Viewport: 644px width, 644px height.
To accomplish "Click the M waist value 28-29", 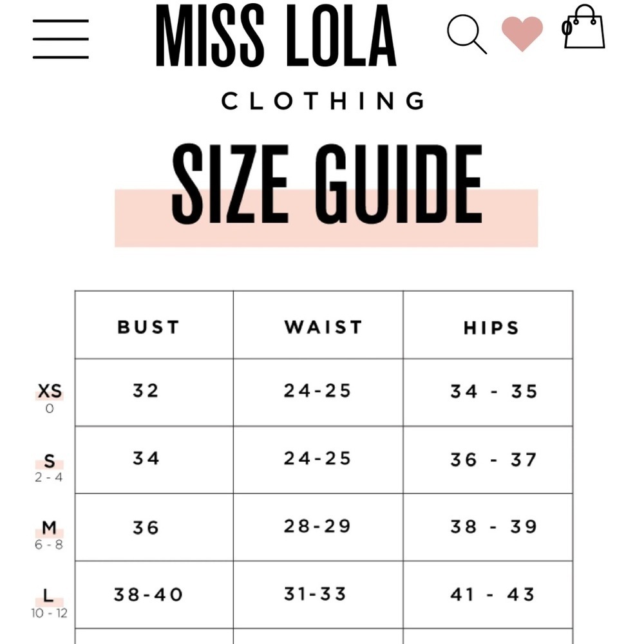I will 317,526.
